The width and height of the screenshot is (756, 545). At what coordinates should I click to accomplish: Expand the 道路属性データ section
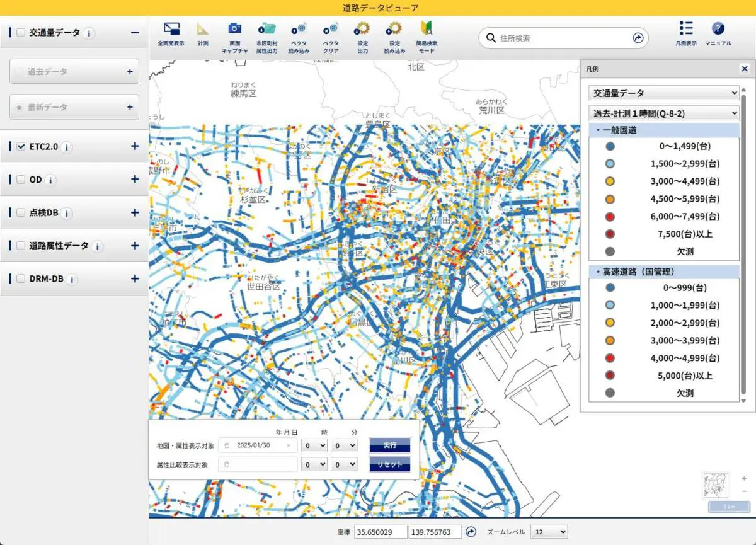135,246
